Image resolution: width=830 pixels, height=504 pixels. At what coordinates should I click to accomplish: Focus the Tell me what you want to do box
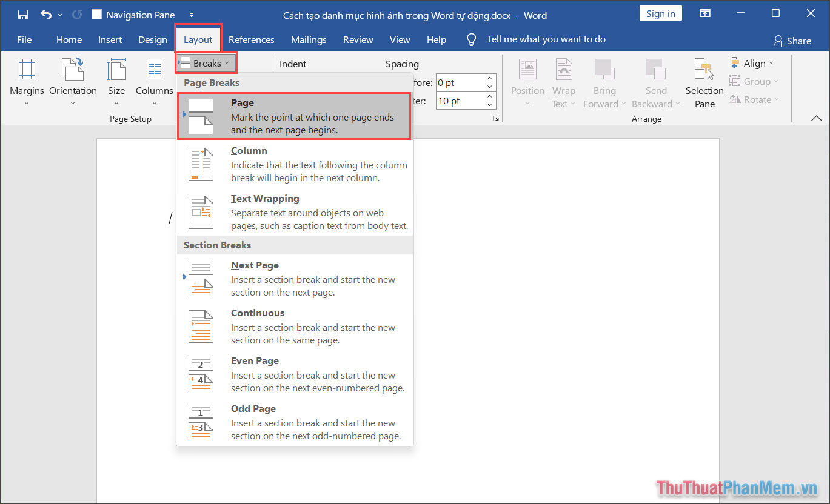coord(546,39)
